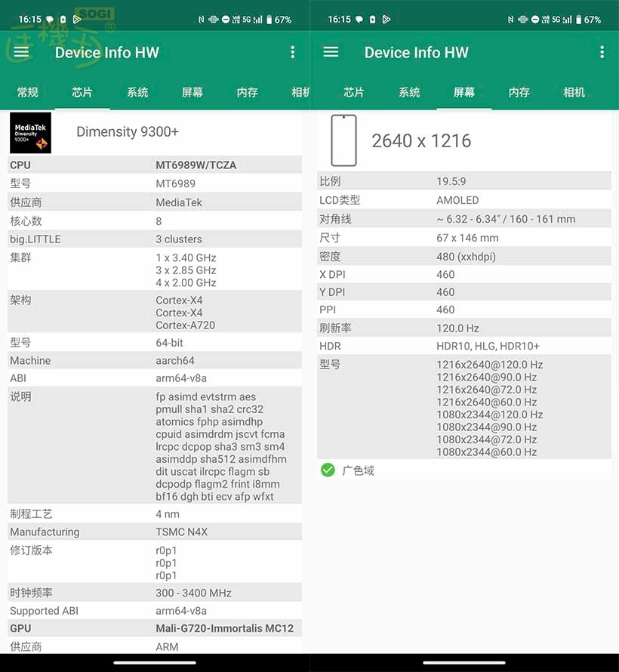
Task: Tap Device Info HW title in left screenshot
Action: pyautogui.click(x=107, y=52)
